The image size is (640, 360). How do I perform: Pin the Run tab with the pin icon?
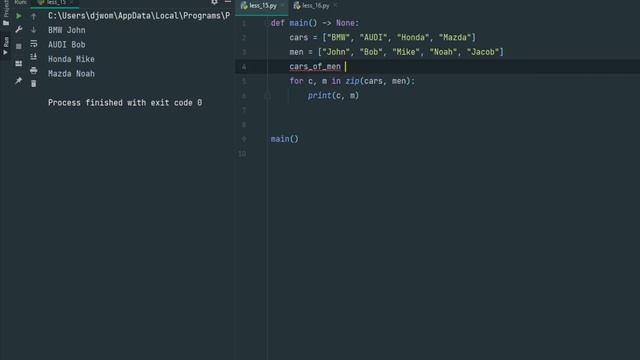(19, 80)
